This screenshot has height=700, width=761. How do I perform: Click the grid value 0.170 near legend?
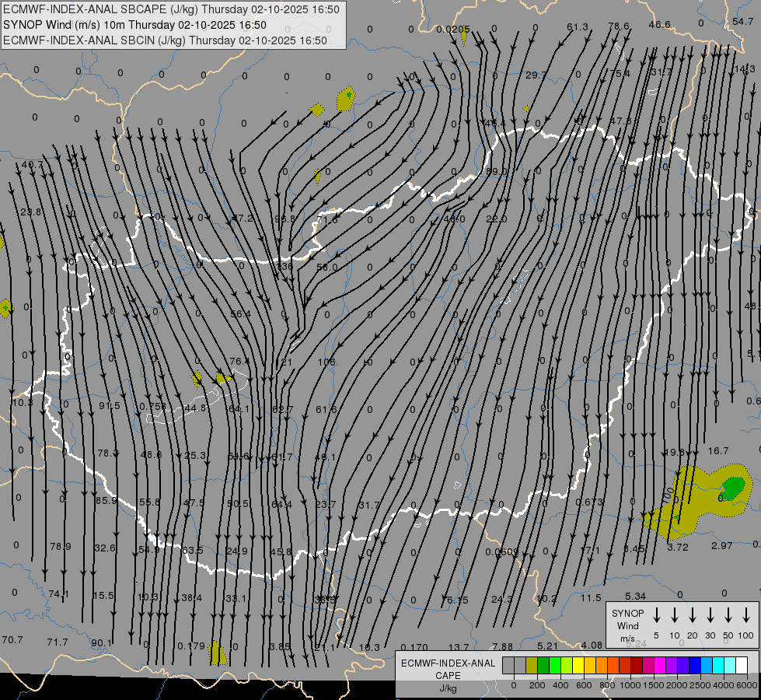pyautogui.click(x=414, y=647)
